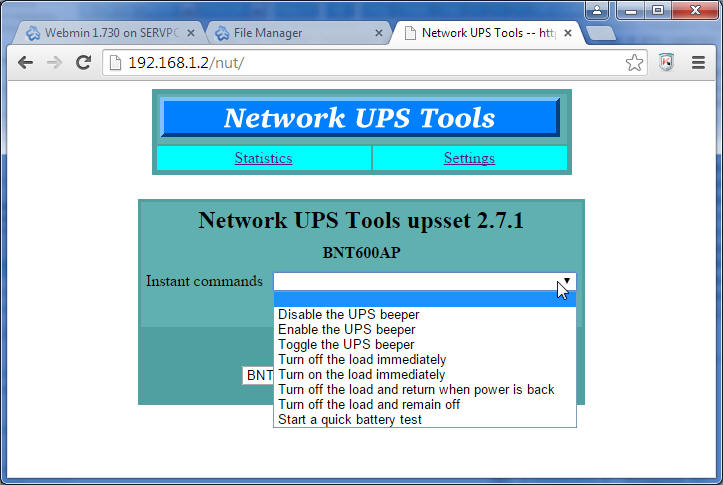Click the page icon in the address bar
The height and width of the screenshot is (485, 723).
tap(115, 63)
